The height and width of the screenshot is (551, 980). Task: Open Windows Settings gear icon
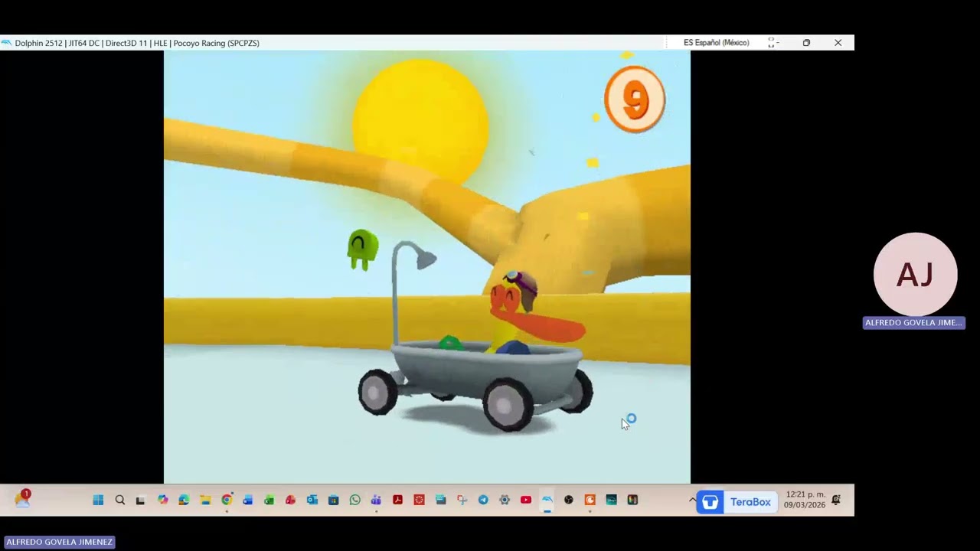pos(505,500)
